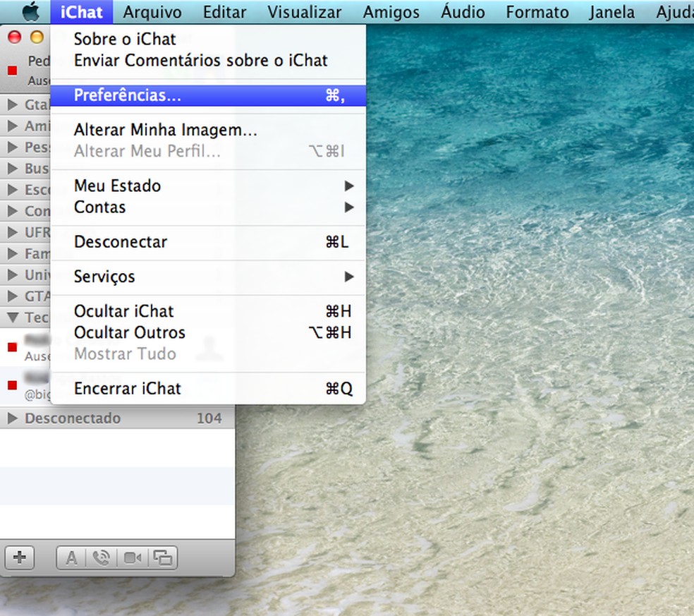Screen dimensions: 694x616
Task: Expand the Gta buddy group triangle
Action: 13,104
